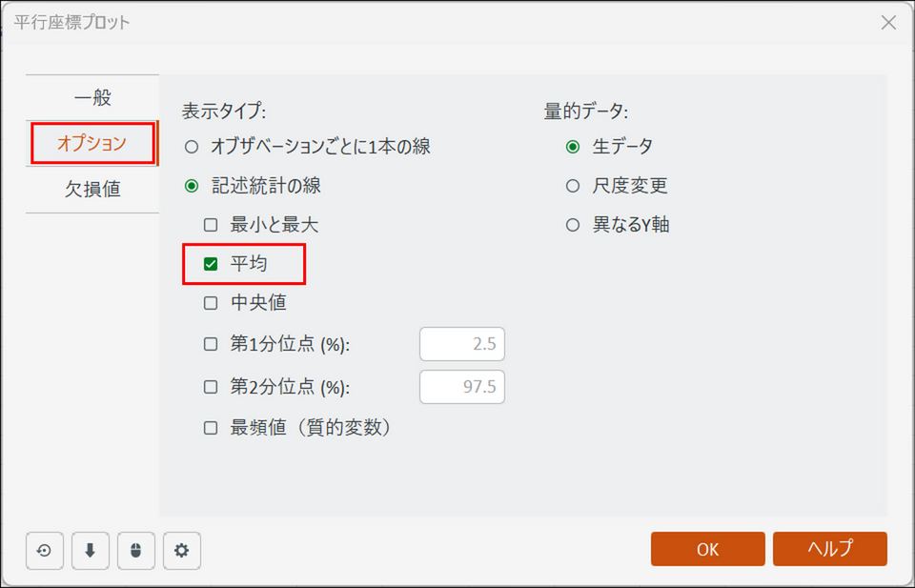This screenshot has width=915, height=588.
Task: Open the 欠損値 tab
Action: point(92,189)
